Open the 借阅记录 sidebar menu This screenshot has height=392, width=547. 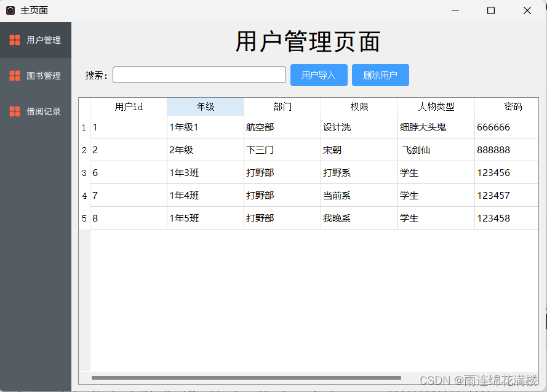tap(36, 111)
